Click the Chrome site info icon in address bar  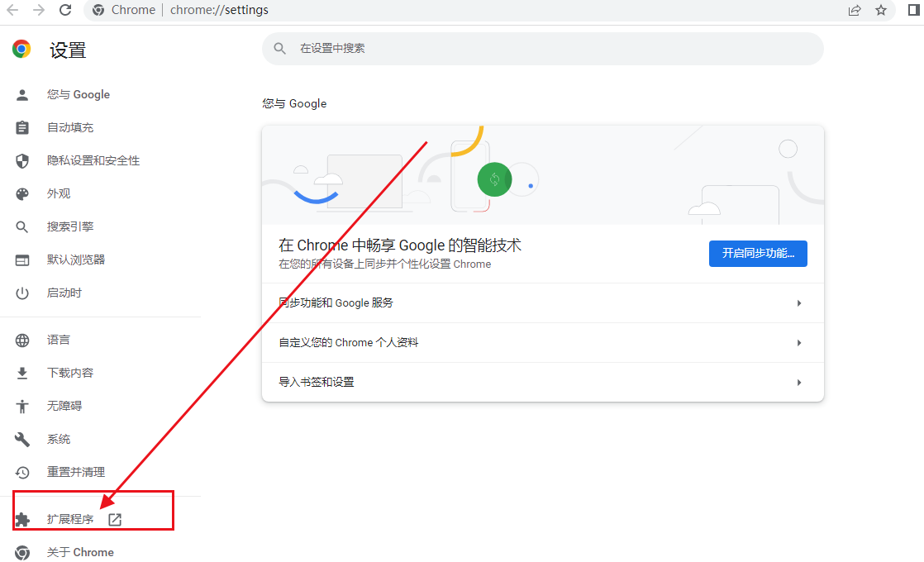(x=98, y=10)
